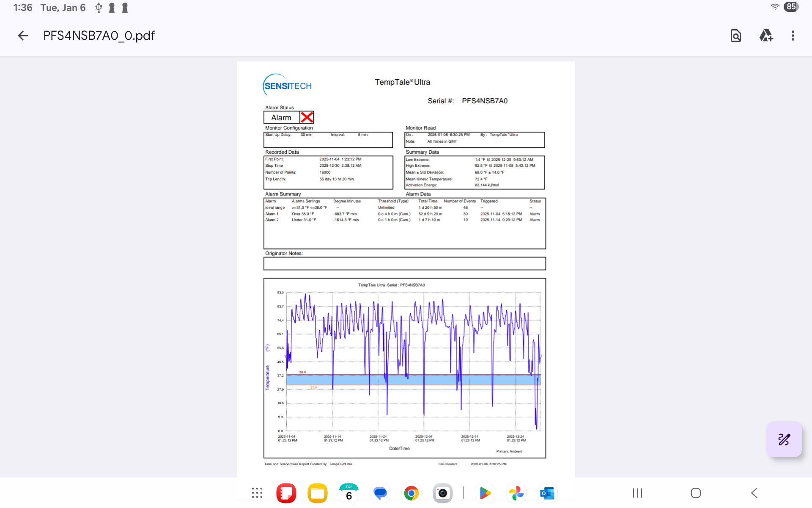The height and width of the screenshot is (508, 812).
Task: Launch Outlook from the taskbar
Action: point(547,493)
